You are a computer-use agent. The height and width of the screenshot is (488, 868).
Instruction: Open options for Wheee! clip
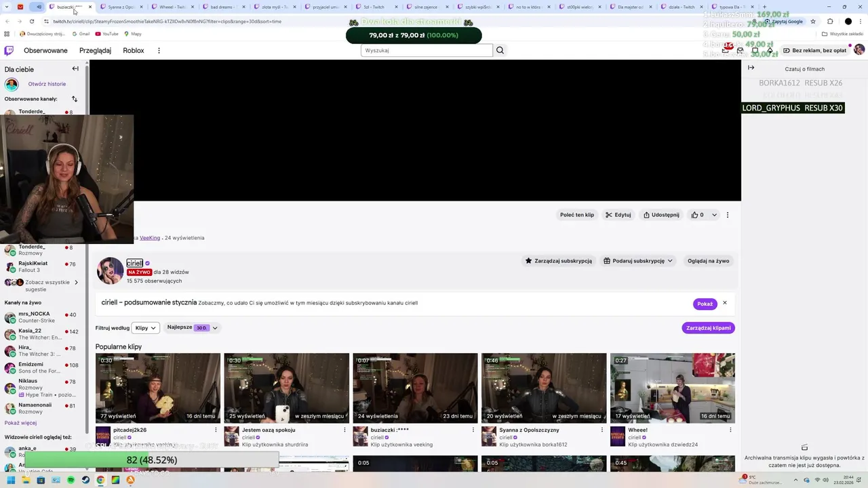click(730, 430)
